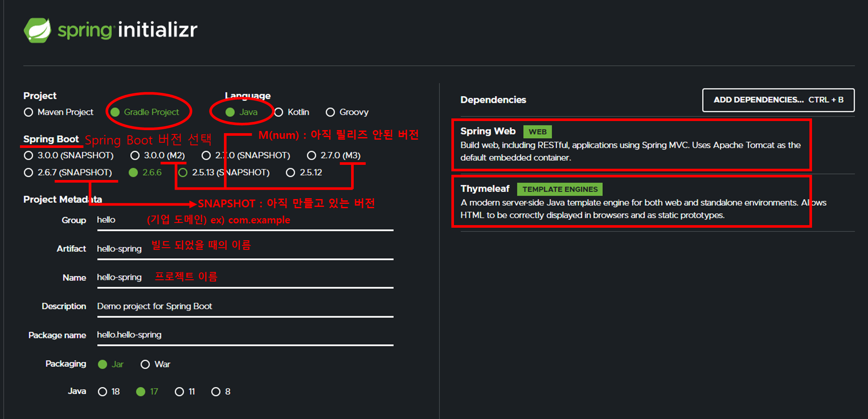Select Java version 11
Viewport: 868px width, 419px height.
point(185,392)
